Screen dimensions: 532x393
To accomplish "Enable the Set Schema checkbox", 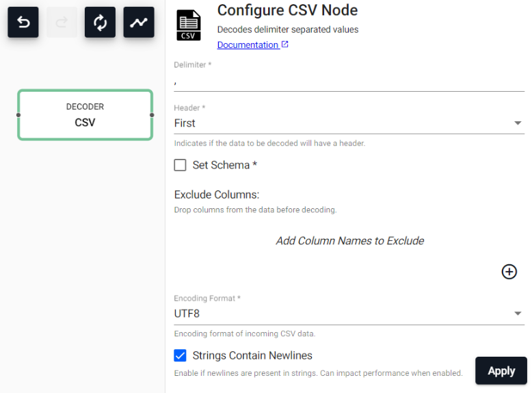I will [x=181, y=165].
